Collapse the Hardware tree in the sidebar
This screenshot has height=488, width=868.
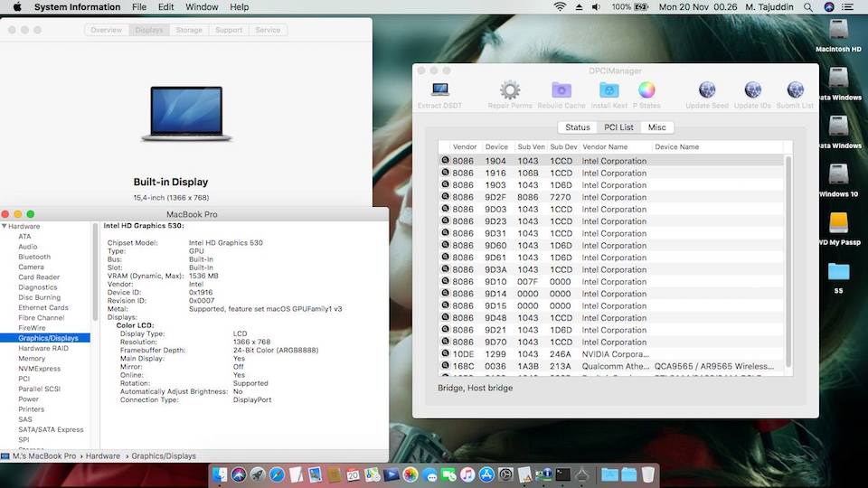[5, 226]
